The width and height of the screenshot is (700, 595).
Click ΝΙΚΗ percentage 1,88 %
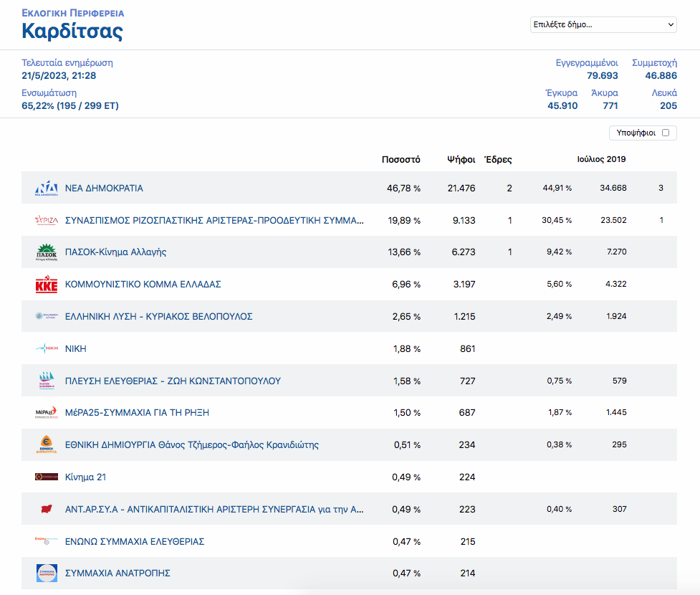407,348
